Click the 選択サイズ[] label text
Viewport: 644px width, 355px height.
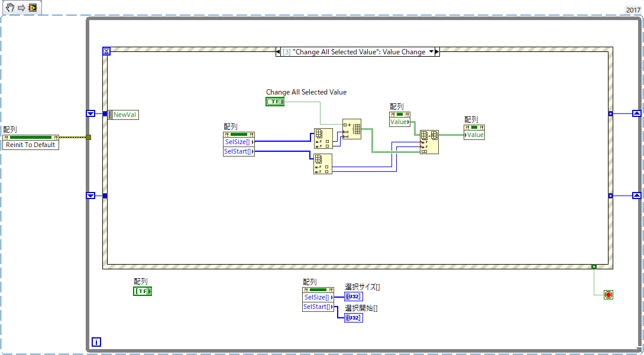tap(363, 287)
